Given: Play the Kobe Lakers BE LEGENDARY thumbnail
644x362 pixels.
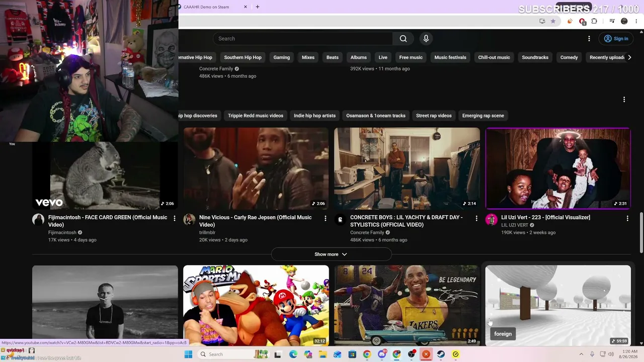Looking at the screenshot, I should pos(407,306).
